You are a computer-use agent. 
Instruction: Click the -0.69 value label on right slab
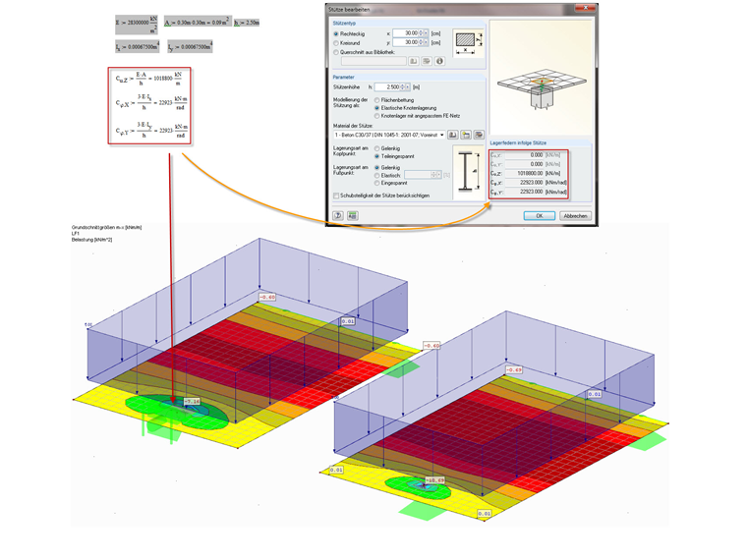tap(513, 369)
